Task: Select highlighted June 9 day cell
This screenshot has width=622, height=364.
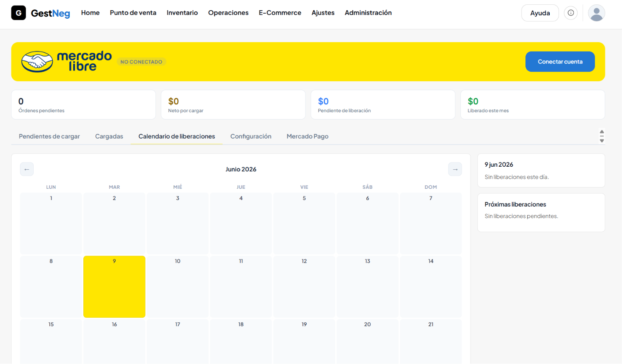Action: [114, 287]
